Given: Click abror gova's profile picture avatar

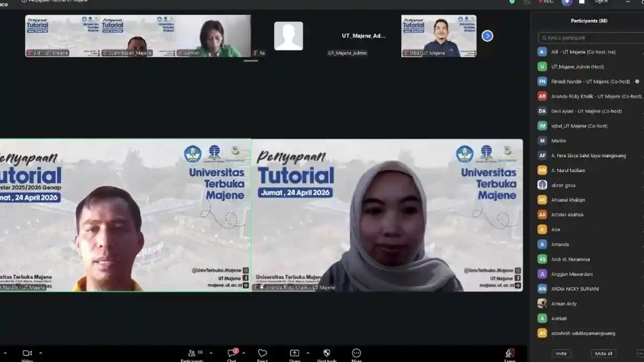Looking at the screenshot, I should coord(542,185).
